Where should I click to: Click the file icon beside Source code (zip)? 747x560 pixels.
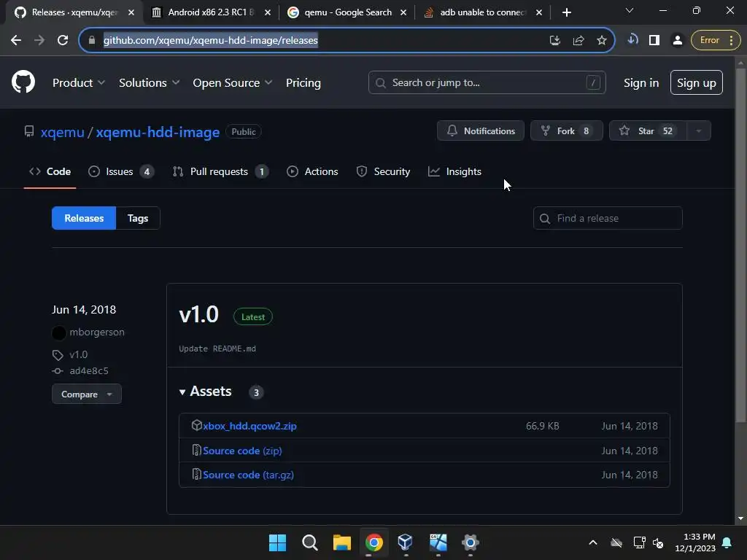click(x=196, y=449)
